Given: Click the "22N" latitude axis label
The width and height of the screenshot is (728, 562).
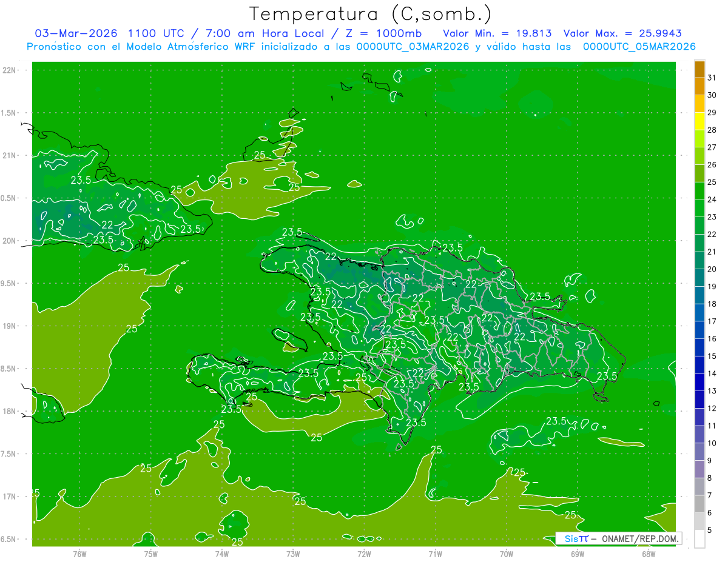Looking at the screenshot, I should tap(10, 70).
